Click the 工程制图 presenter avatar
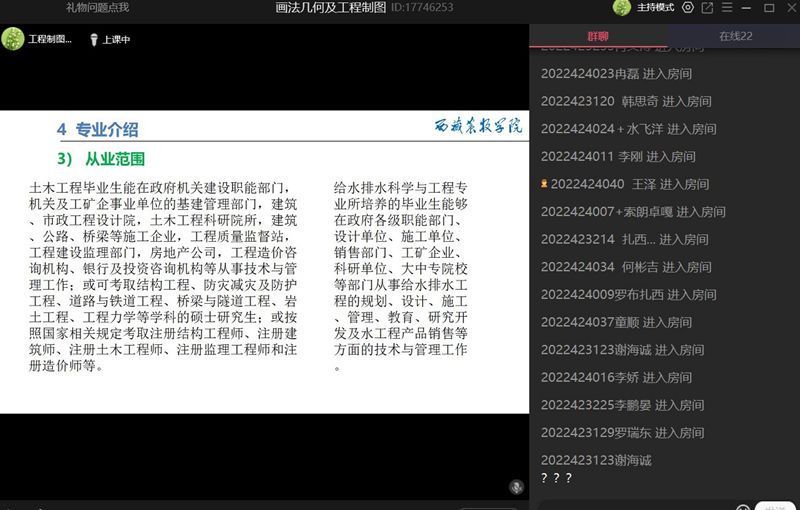This screenshot has width=800, height=510. click(x=13, y=40)
